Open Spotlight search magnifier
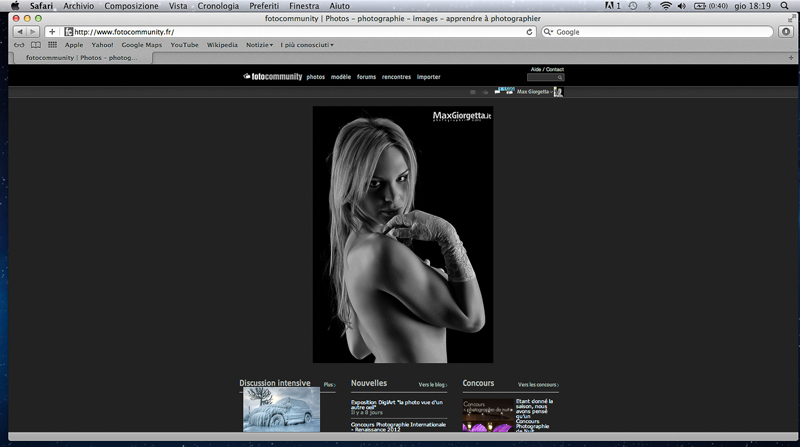This screenshot has height=447, width=800. (785, 6)
